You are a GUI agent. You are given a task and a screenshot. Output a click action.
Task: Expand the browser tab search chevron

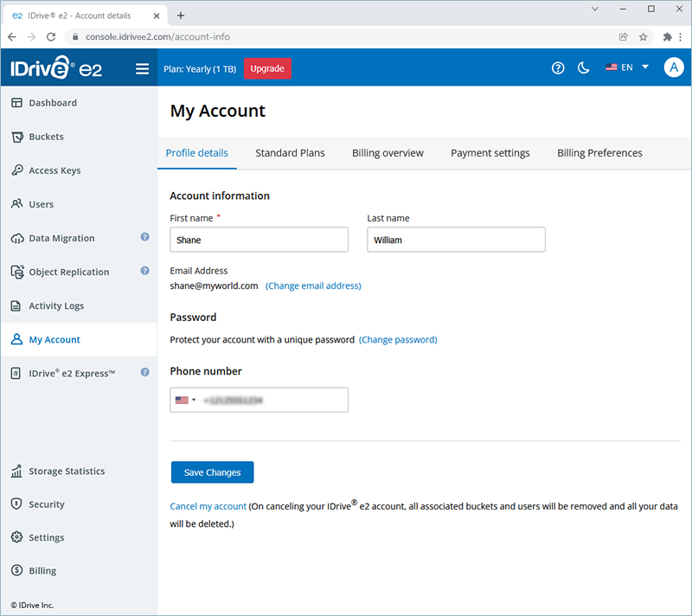(x=595, y=9)
